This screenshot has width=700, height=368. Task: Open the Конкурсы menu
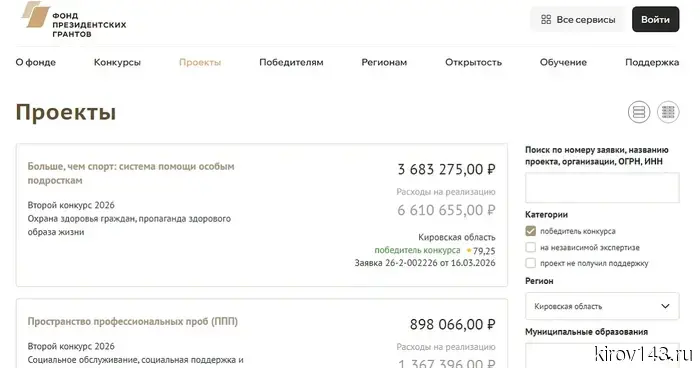(117, 63)
